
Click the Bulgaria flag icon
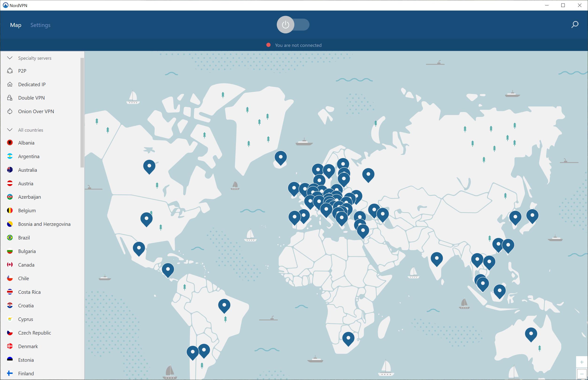coord(10,251)
